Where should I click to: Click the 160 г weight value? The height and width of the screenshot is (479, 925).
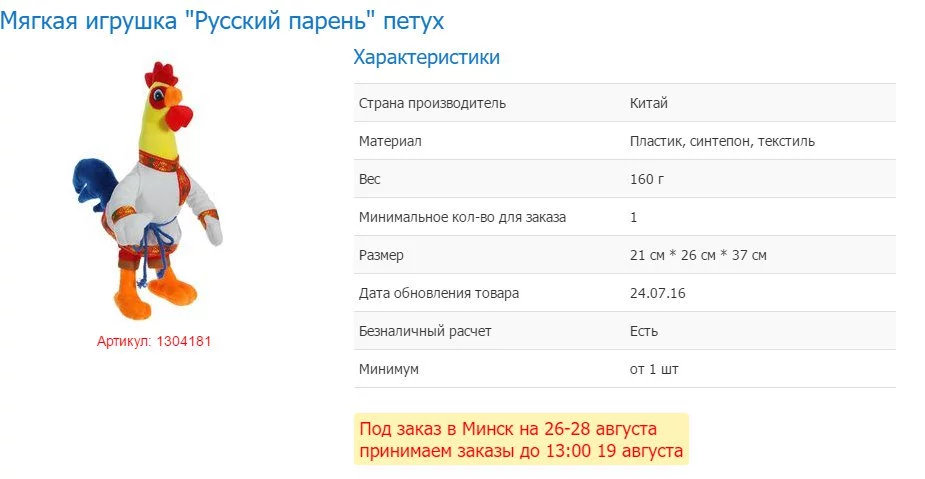tap(647, 179)
